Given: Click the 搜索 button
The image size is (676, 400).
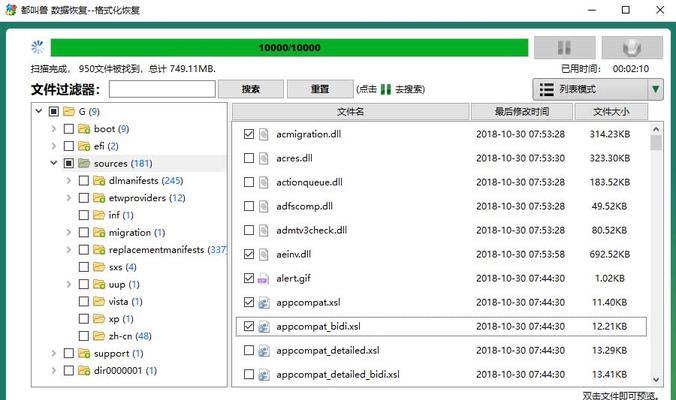Looking at the screenshot, I should (x=251, y=89).
